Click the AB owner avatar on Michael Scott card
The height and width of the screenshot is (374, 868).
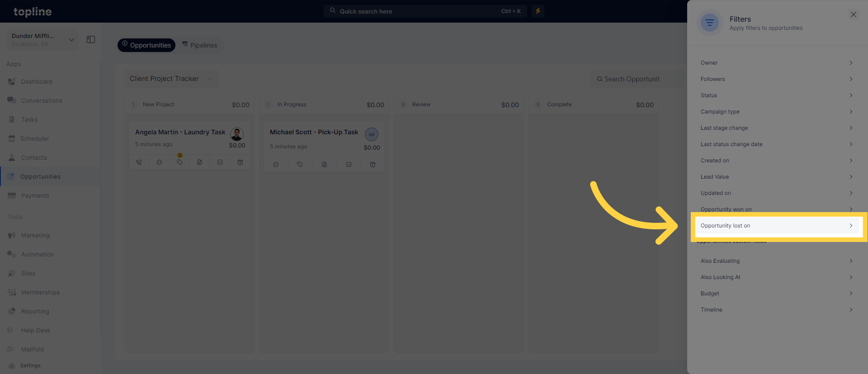click(x=372, y=134)
